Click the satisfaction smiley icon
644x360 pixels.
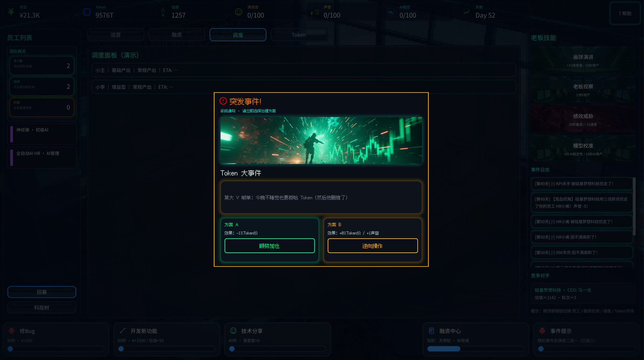(x=238, y=12)
